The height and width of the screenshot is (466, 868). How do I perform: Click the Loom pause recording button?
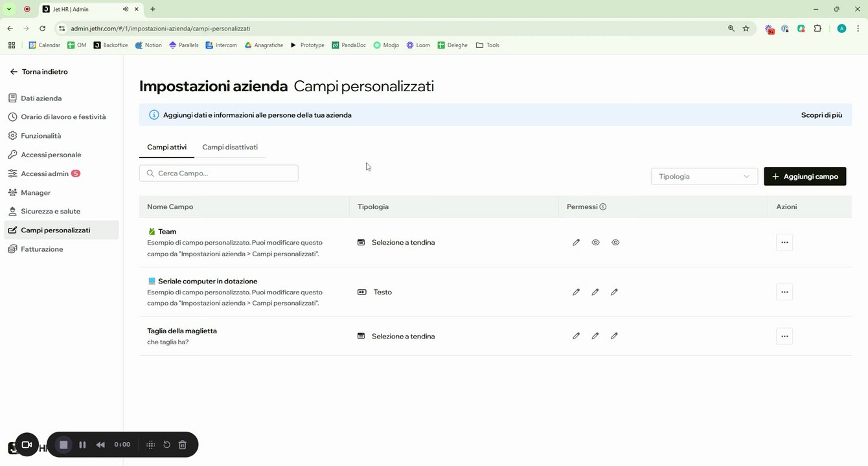[x=82, y=445]
